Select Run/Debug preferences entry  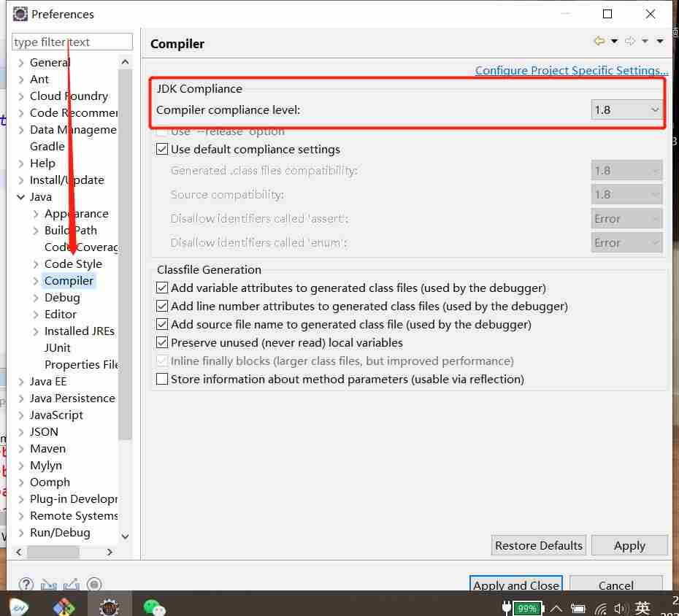point(60,533)
